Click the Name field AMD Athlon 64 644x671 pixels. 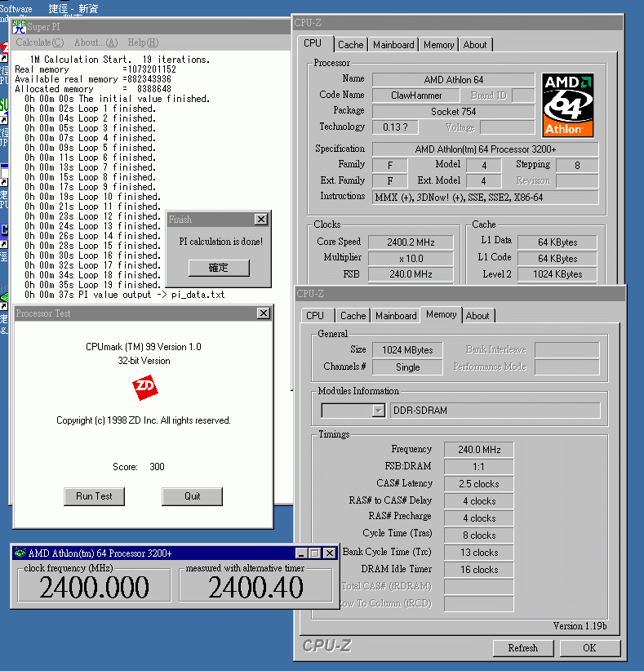coord(454,80)
